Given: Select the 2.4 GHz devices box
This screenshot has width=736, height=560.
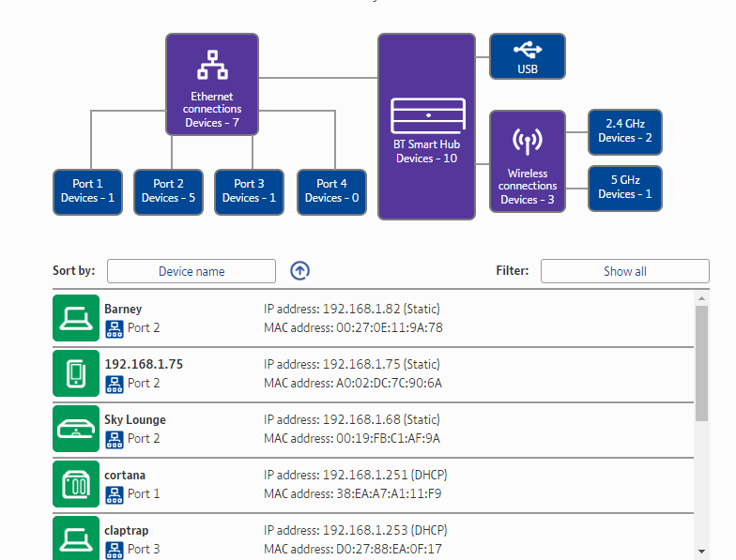Looking at the screenshot, I should point(625,131).
